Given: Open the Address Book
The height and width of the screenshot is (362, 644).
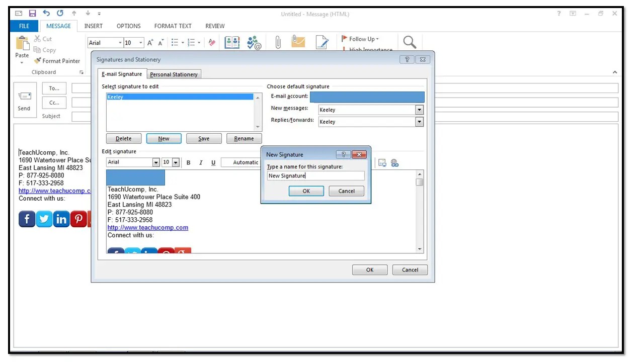Looking at the screenshot, I should tap(232, 42).
